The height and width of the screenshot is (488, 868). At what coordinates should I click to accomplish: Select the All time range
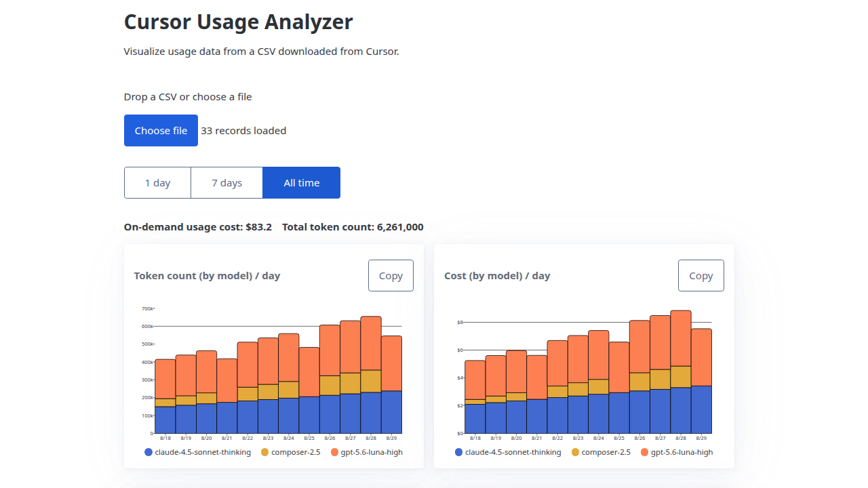click(x=302, y=182)
